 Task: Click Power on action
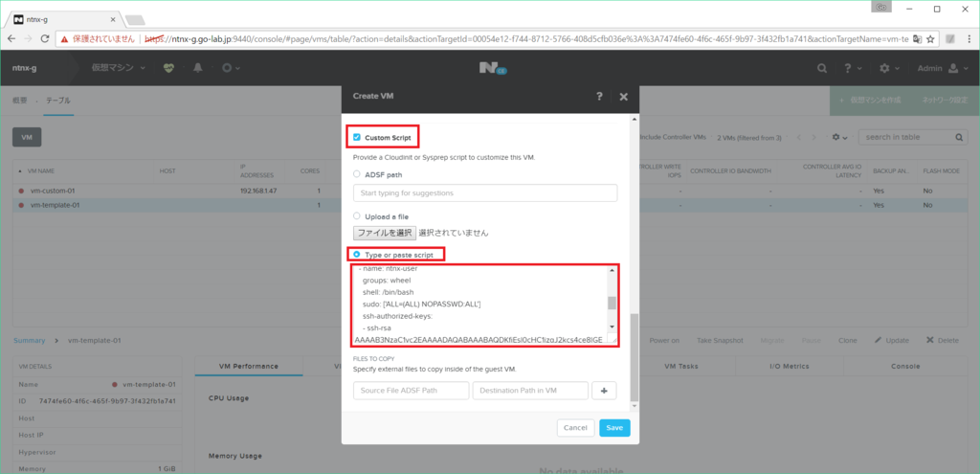click(664, 340)
